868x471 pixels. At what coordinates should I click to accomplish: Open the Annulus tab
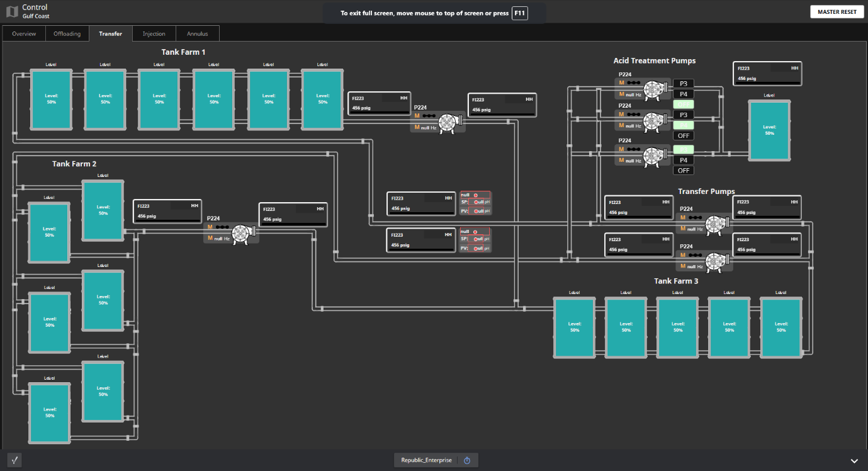[x=197, y=34]
